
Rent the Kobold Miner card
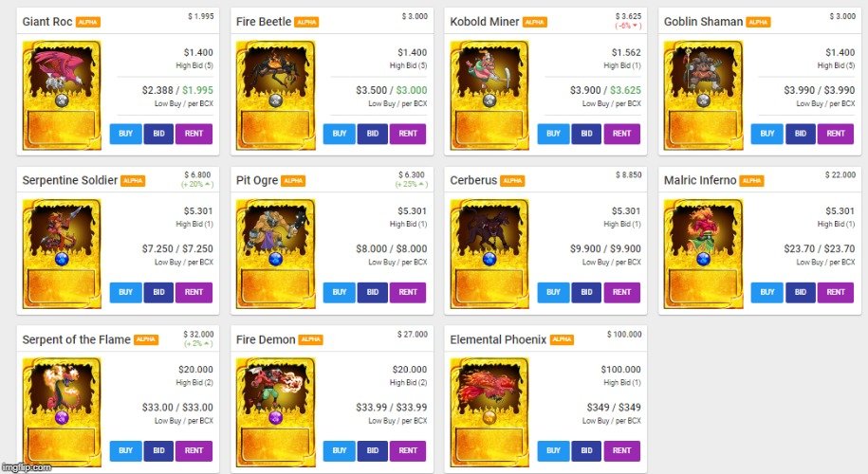click(621, 134)
